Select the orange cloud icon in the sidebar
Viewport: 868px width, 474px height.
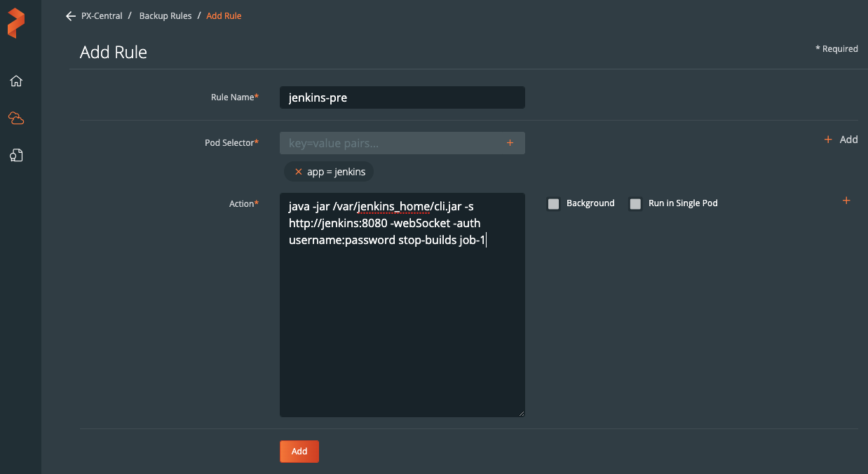click(16, 118)
